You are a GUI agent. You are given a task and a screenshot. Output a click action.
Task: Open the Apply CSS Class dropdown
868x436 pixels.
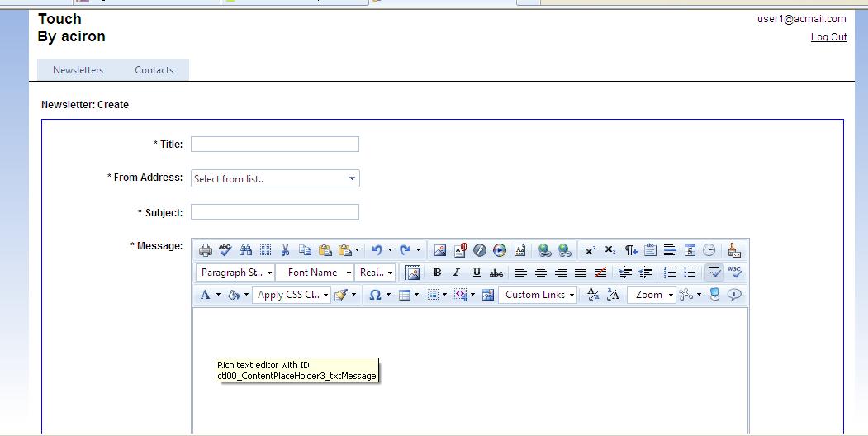(x=292, y=295)
